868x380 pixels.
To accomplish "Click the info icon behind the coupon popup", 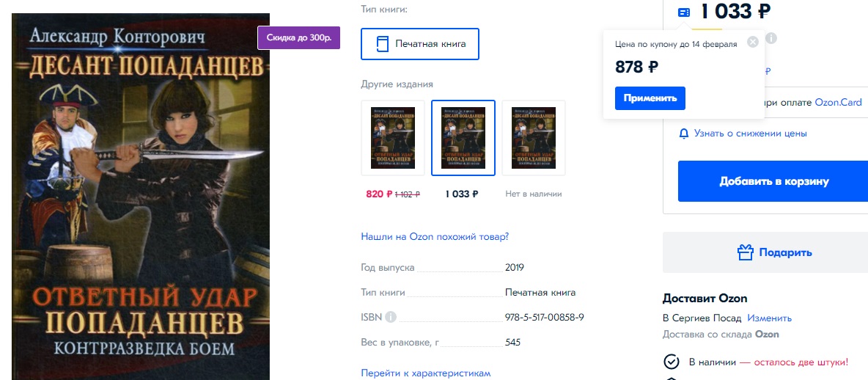I will pyautogui.click(x=771, y=38).
